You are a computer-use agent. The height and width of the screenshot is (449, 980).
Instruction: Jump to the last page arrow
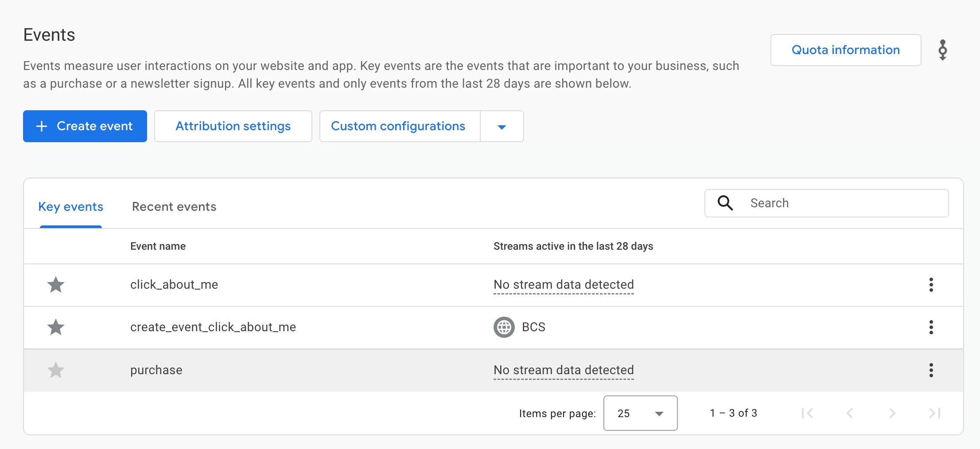pyautogui.click(x=934, y=413)
